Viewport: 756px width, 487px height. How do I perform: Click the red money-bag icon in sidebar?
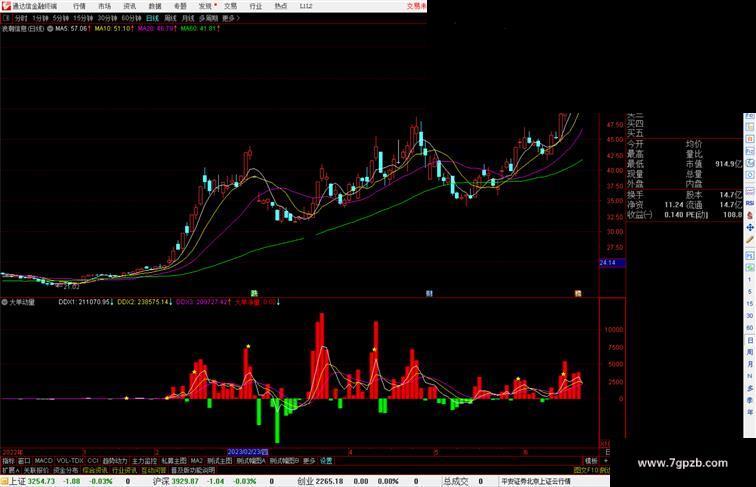pyautogui.click(x=750, y=216)
